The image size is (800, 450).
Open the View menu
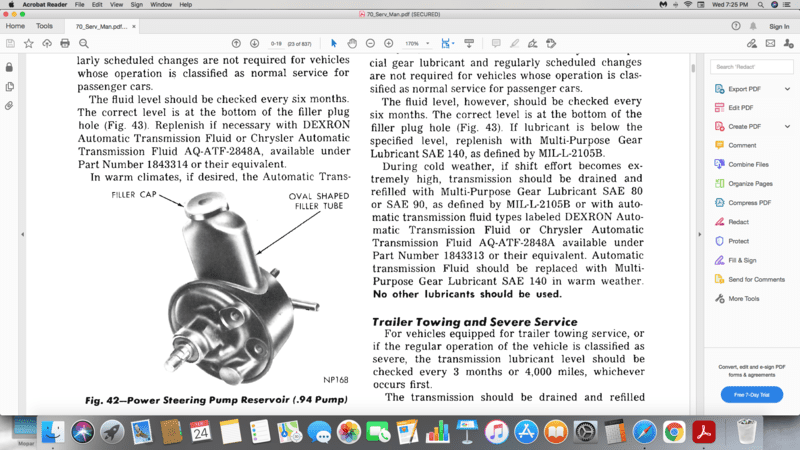point(109,5)
